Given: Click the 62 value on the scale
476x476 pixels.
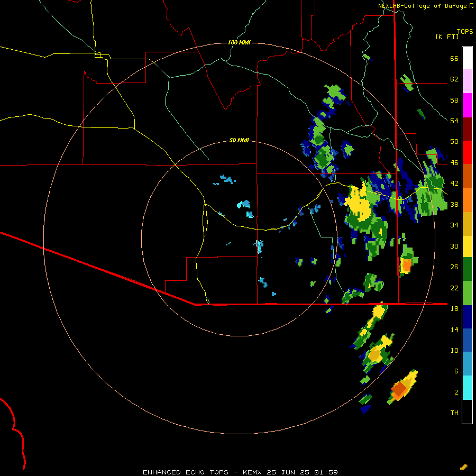Looking at the screenshot, I should (x=454, y=79).
